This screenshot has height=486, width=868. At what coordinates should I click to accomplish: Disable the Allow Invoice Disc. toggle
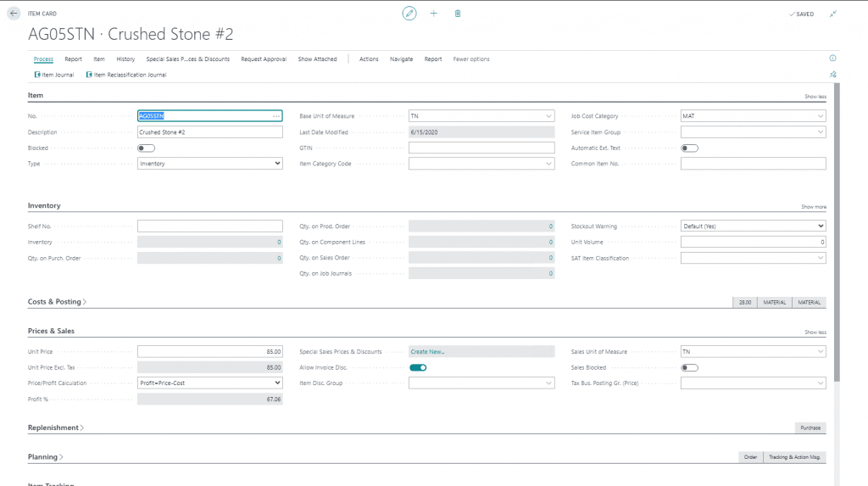418,367
